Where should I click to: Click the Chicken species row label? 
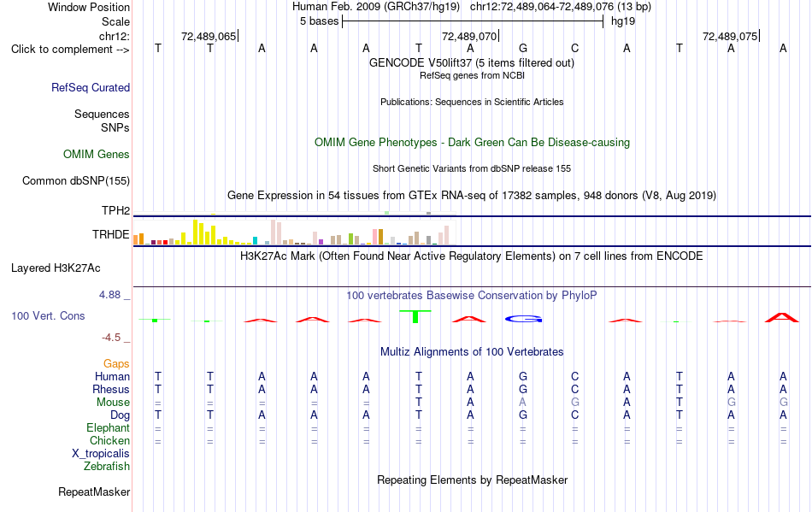pos(109,440)
